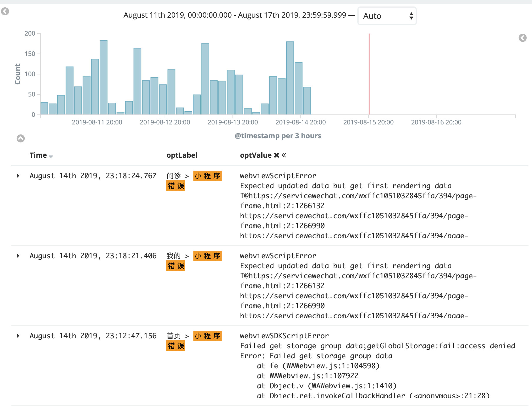532x406 pixels.
Task: Click the highlighted 小程序 tag in first row
Action: pyautogui.click(x=208, y=176)
